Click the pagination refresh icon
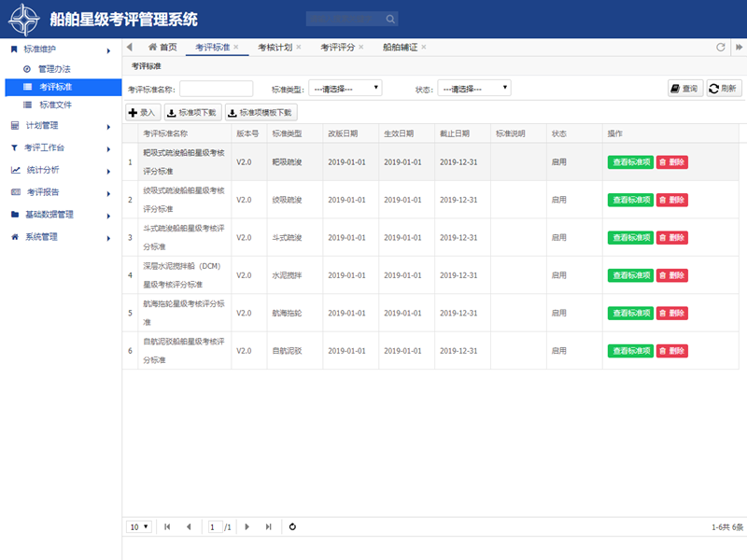This screenshot has width=747, height=560. click(x=292, y=527)
